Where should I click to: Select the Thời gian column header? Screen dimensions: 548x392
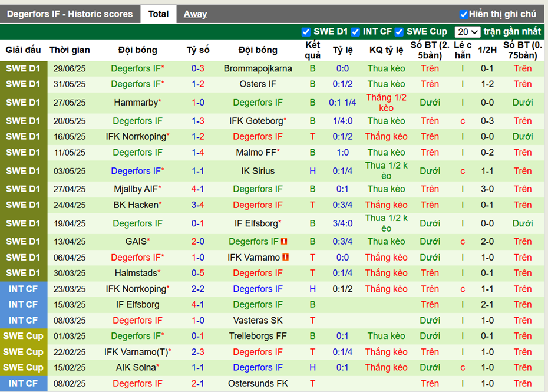tap(70, 50)
